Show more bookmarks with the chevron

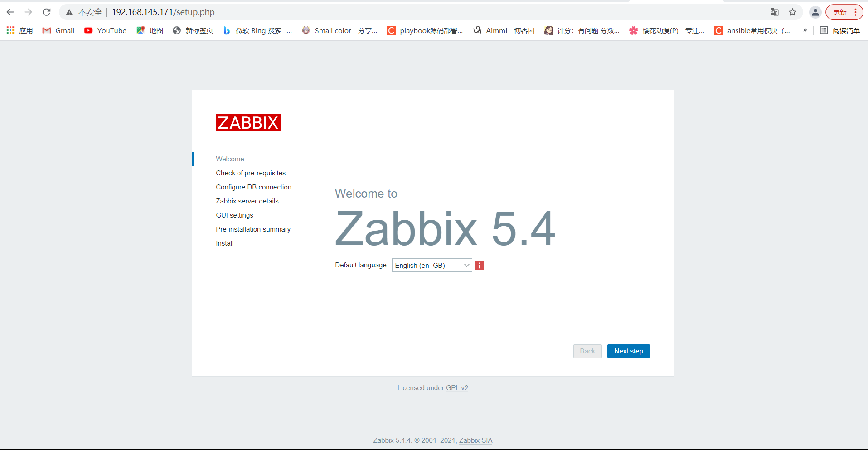[x=805, y=30]
